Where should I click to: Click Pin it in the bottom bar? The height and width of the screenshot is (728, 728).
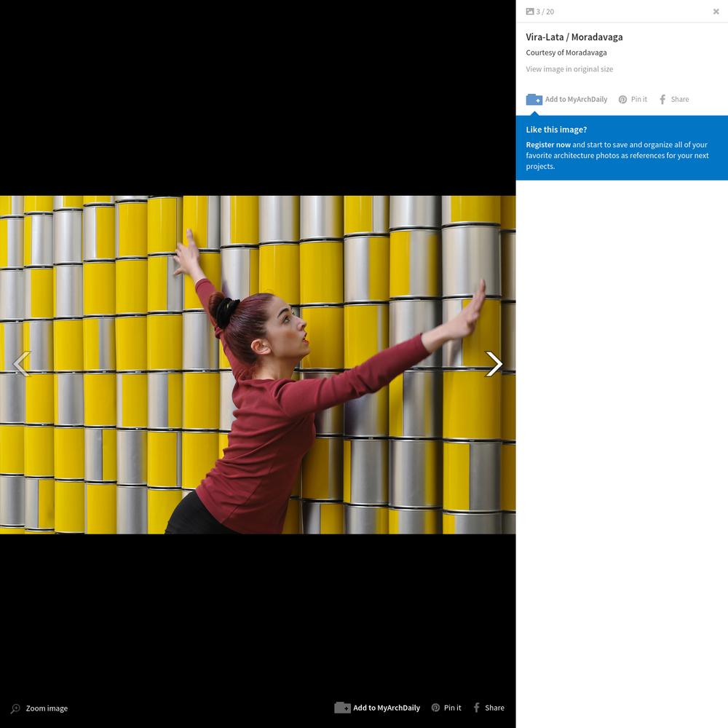[453, 708]
